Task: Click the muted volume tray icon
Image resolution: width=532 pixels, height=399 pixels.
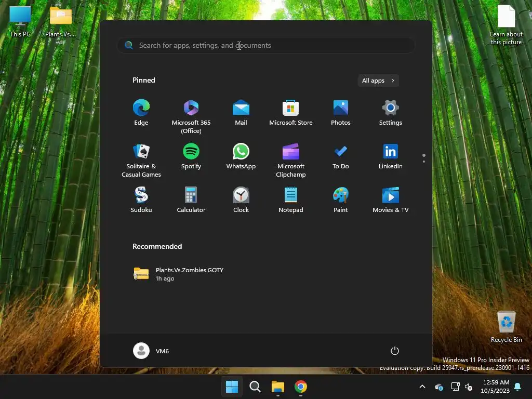Action: tap(469, 387)
